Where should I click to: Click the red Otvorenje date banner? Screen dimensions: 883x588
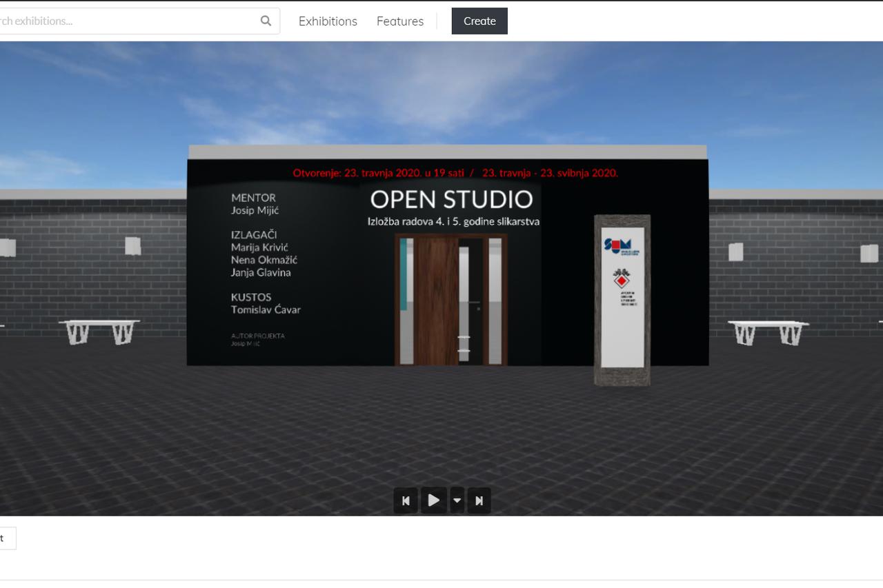[455, 173]
